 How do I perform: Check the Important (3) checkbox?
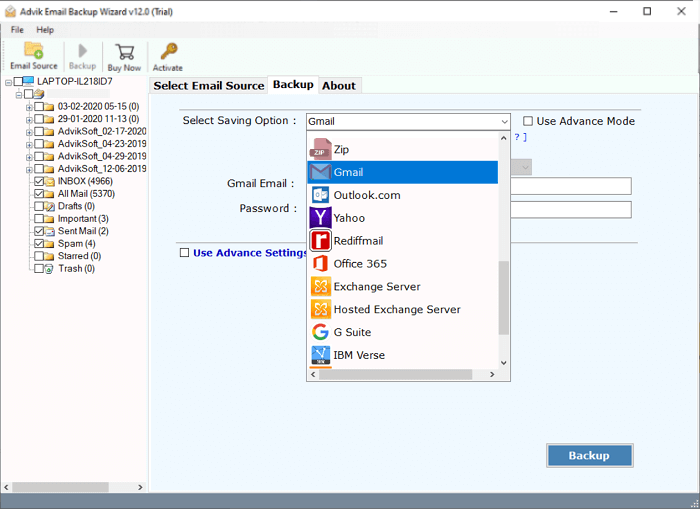[39, 219]
